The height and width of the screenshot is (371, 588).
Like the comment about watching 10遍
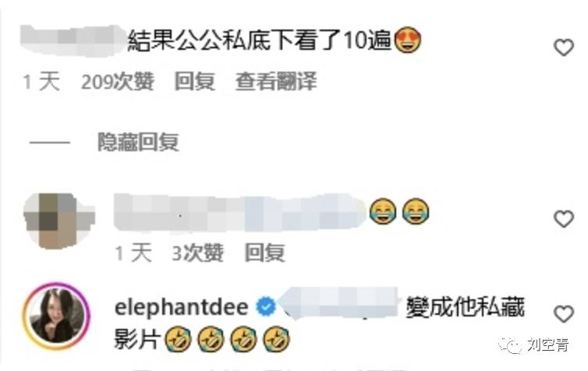564,48
